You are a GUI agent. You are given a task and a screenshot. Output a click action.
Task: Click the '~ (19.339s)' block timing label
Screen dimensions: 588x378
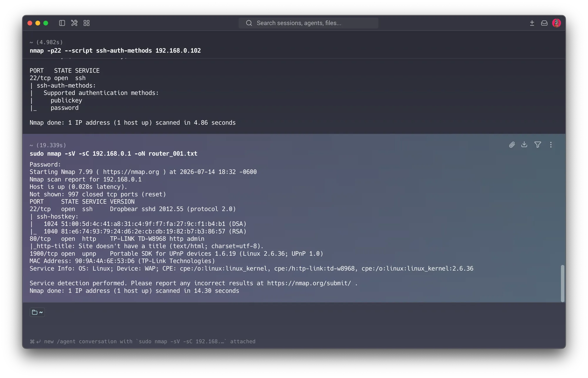[x=48, y=145]
